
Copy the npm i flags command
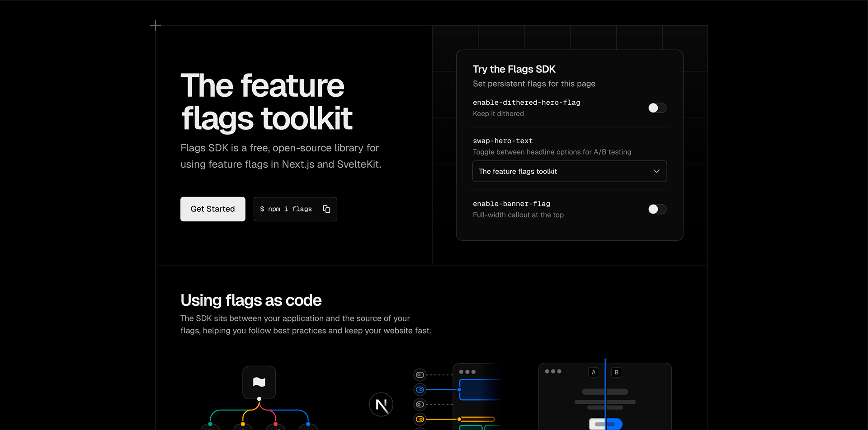(x=326, y=209)
